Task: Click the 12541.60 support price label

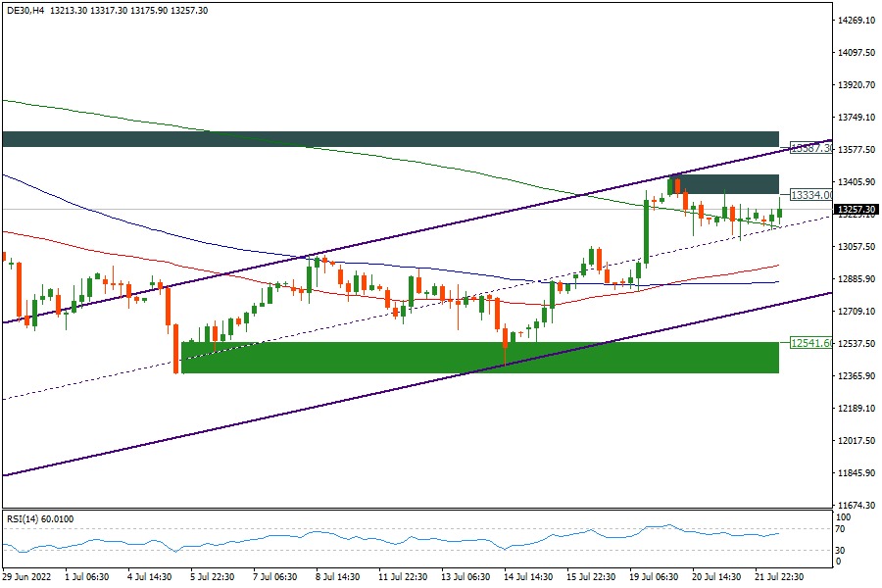Action: [810, 343]
